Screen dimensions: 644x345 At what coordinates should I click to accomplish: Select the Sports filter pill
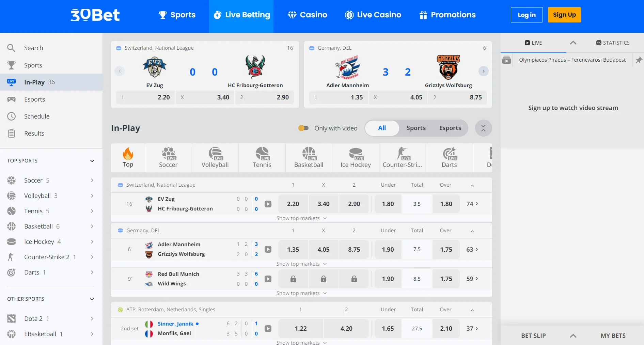tap(416, 128)
